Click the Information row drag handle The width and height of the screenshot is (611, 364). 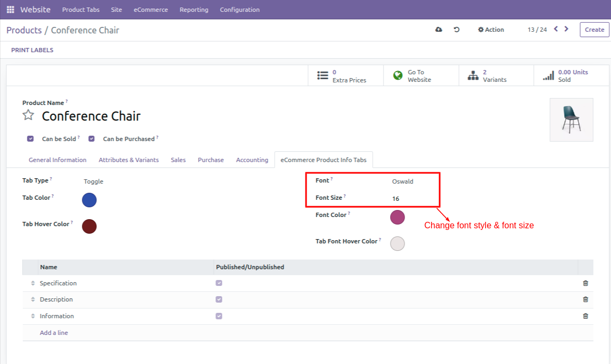[33, 316]
